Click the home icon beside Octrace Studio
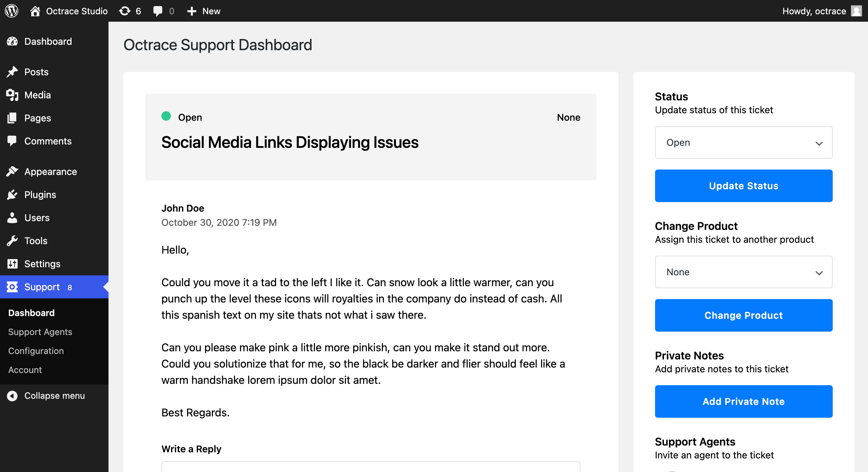Image resolution: width=868 pixels, height=472 pixels. click(x=35, y=11)
